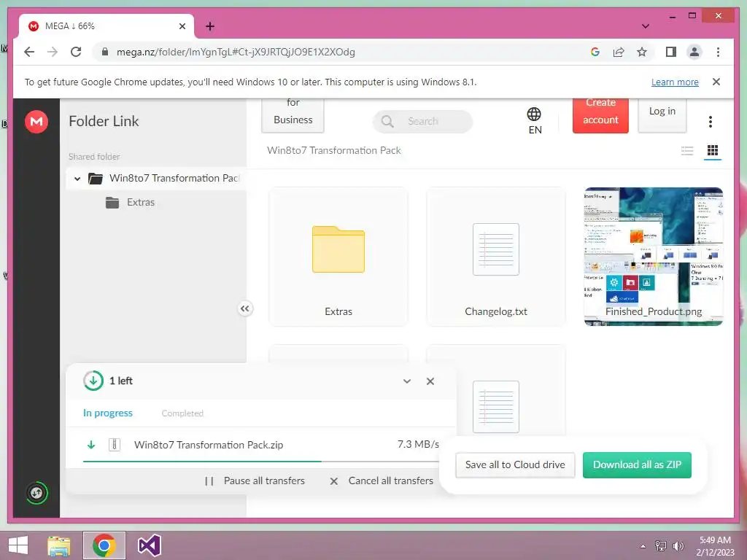Go back to the previous page
This screenshot has width=747, height=560.
(29, 52)
